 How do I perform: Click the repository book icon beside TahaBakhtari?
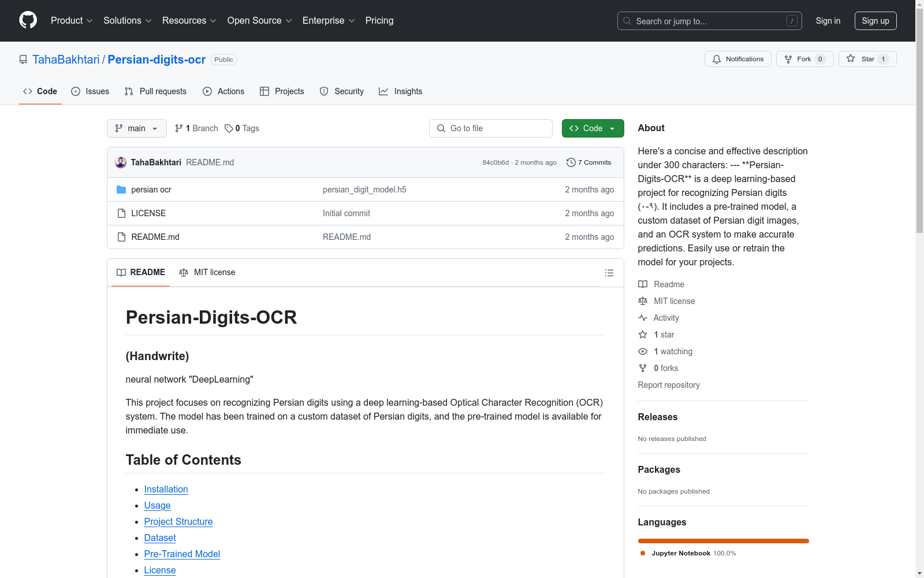point(23,60)
